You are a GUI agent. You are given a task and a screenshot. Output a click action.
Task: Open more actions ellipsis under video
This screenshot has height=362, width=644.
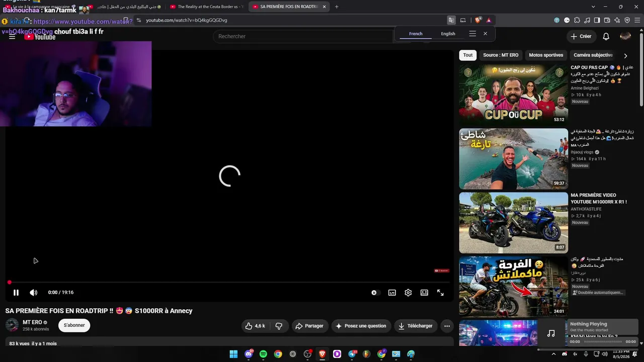point(447,326)
